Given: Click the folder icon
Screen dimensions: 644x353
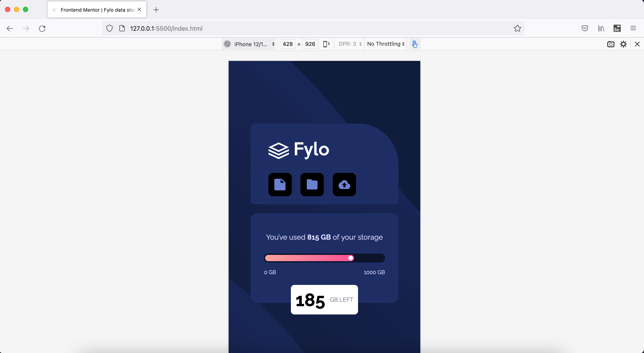Looking at the screenshot, I should click(312, 184).
